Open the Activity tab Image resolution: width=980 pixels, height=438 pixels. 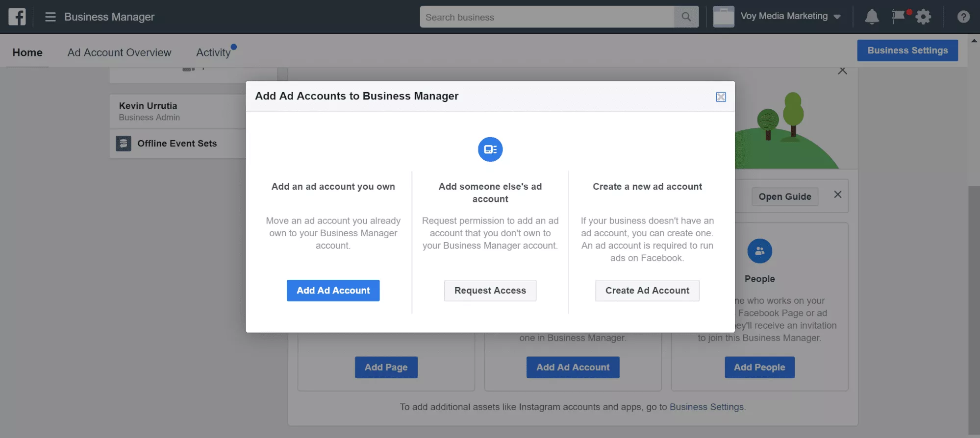pyautogui.click(x=213, y=52)
